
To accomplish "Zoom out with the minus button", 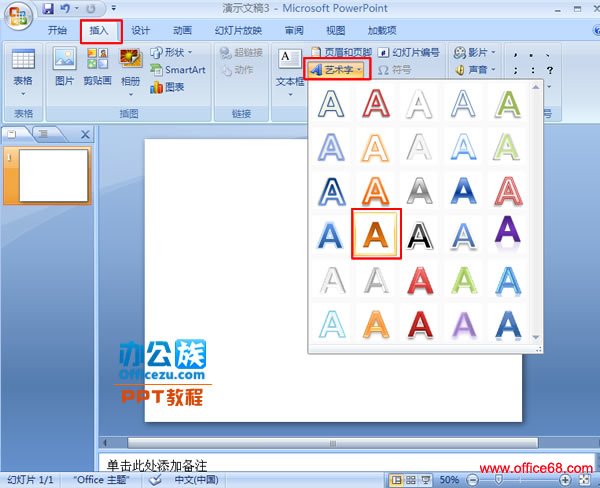I will tap(473, 480).
